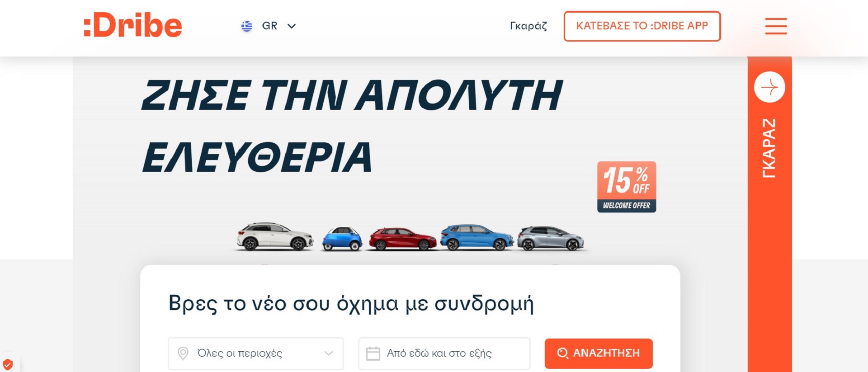Open the Γκαράζ menu link
Image resolution: width=868 pixels, height=372 pixels.
tap(528, 26)
